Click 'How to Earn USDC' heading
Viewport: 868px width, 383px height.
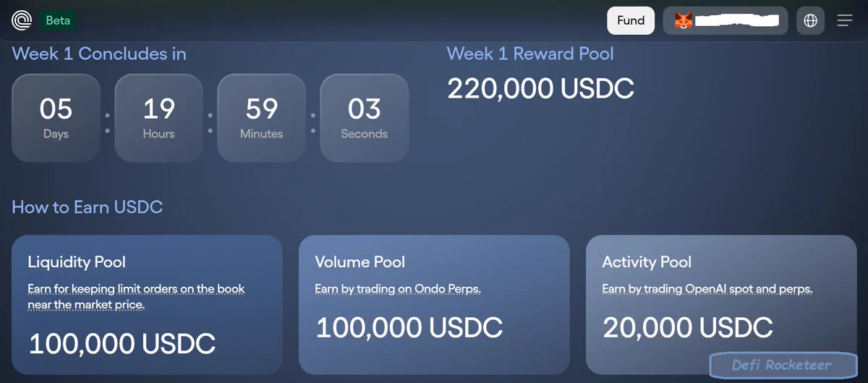[88, 207]
